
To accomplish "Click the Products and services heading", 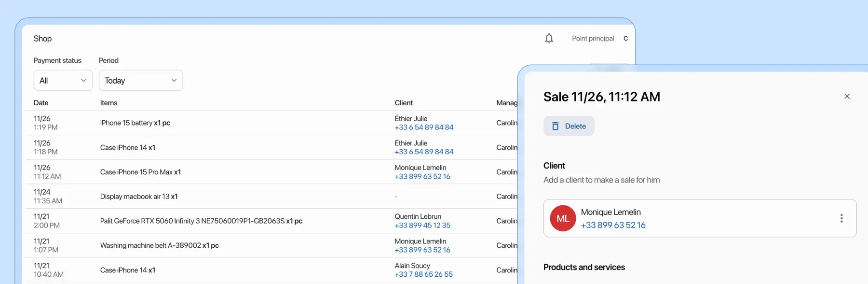I will click(584, 267).
